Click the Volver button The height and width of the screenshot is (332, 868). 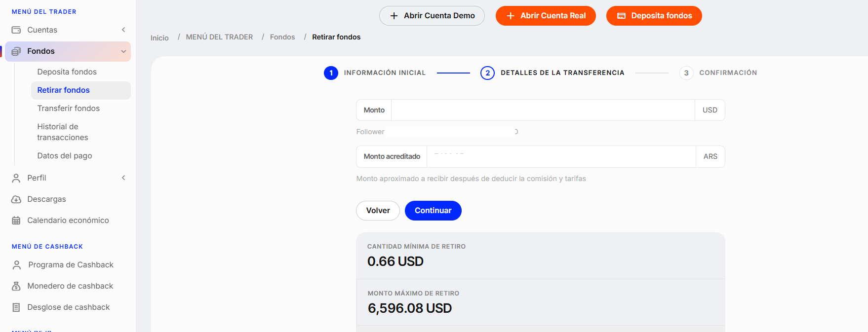378,211
